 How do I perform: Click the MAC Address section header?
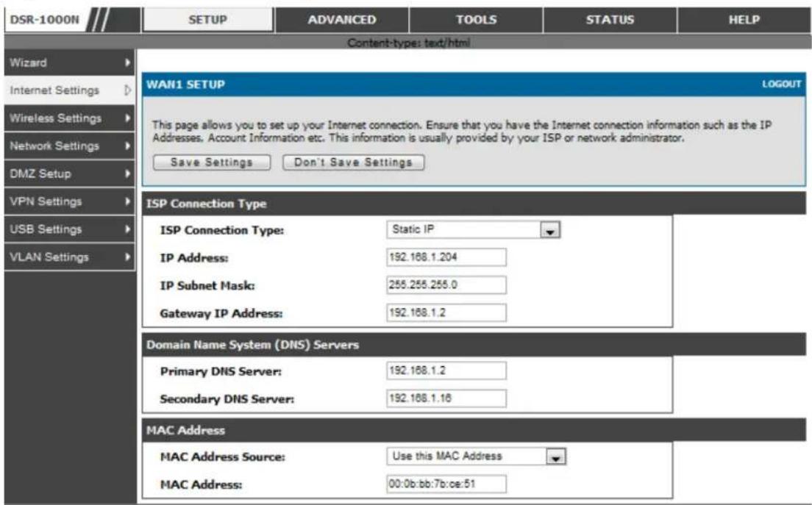tap(474, 430)
